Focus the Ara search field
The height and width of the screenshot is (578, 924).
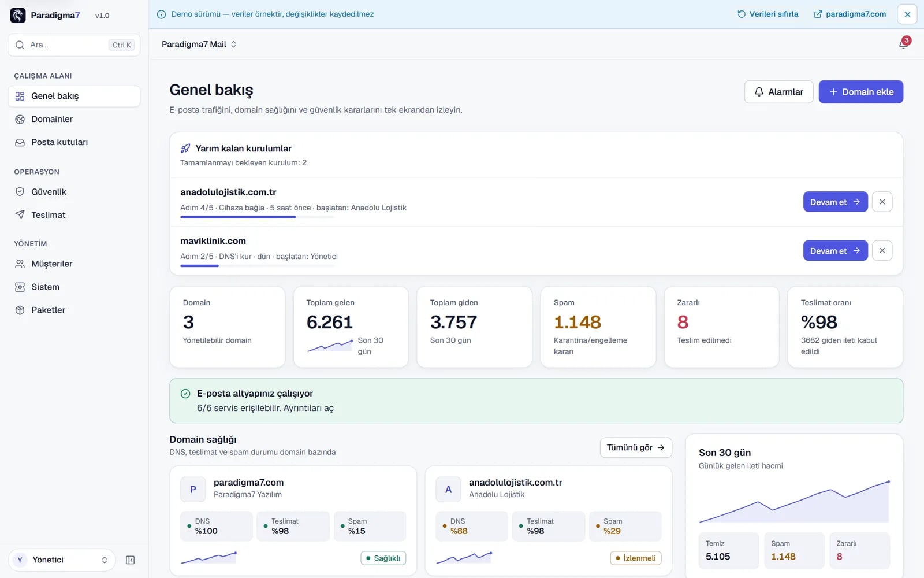tap(74, 45)
